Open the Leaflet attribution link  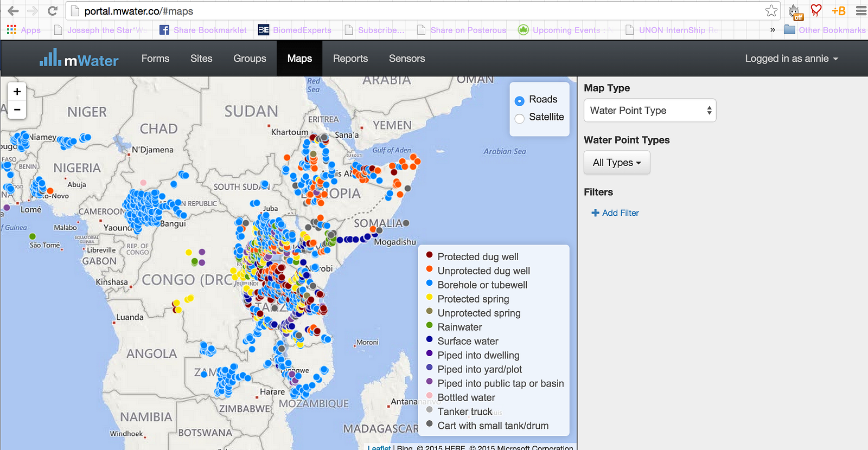(x=379, y=447)
